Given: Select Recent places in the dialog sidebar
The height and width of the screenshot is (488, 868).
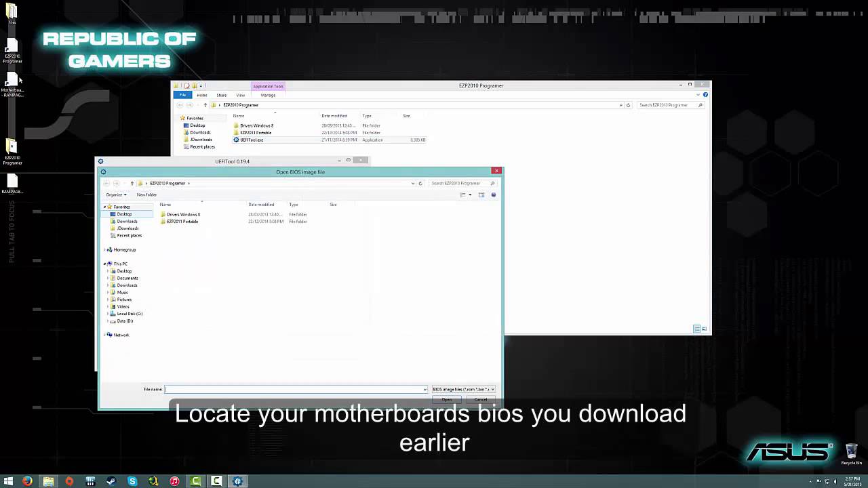Looking at the screenshot, I should (x=129, y=235).
